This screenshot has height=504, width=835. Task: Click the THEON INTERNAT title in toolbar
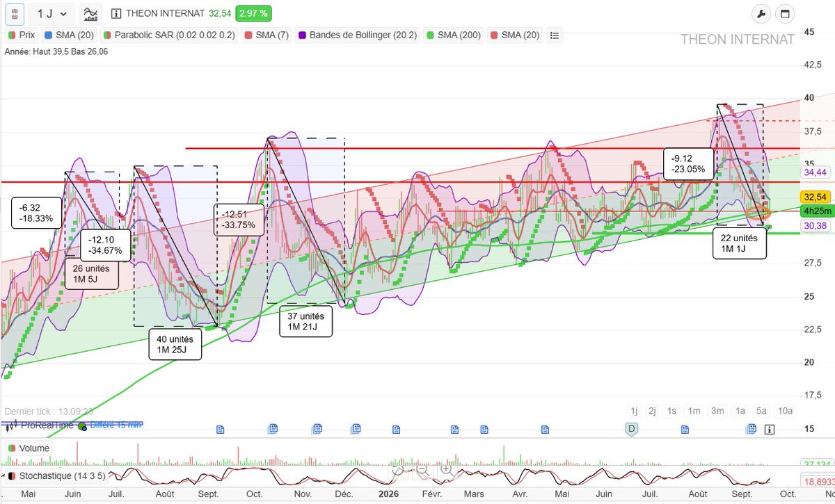[x=165, y=13]
